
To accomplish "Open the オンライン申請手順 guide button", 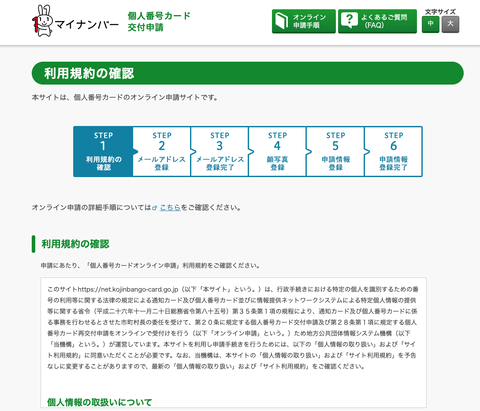I will (x=304, y=21).
